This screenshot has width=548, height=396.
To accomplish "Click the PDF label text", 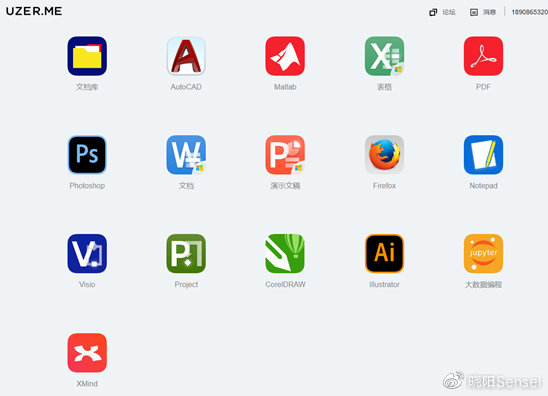I will [483, 87].
